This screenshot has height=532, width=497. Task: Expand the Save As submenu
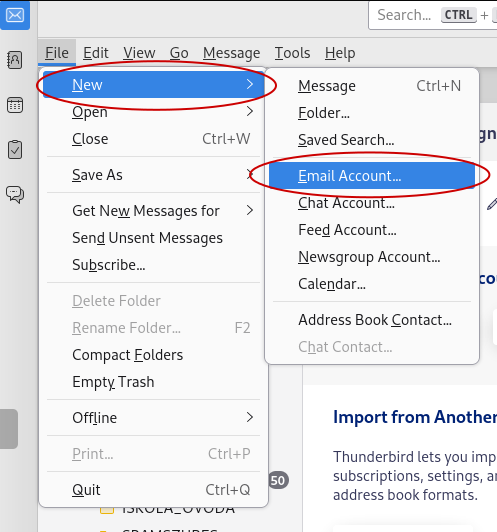click(x=154, y=175)
